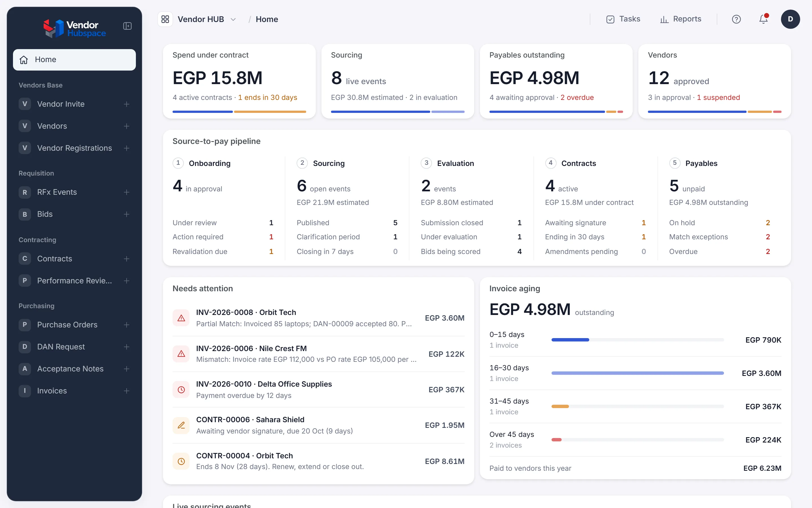Image resolution: width=812 pixels, height=508 pixels.
Task: Collapse the sidebar with the panel icon
Action: (x=127, y=26)
